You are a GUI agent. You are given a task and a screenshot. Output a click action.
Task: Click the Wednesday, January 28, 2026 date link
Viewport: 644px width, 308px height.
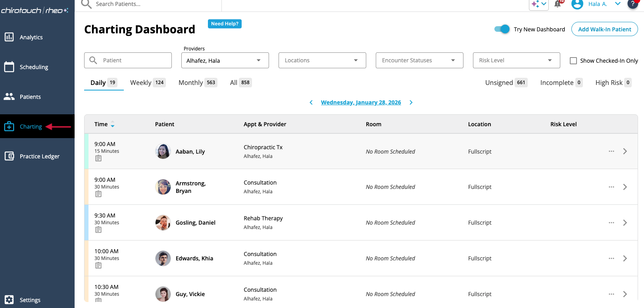point(361,102)
